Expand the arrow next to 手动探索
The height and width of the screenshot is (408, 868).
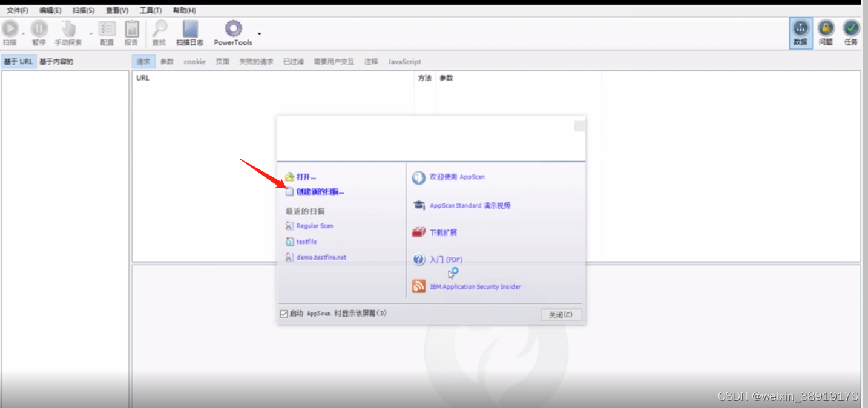tap(91, 34)
